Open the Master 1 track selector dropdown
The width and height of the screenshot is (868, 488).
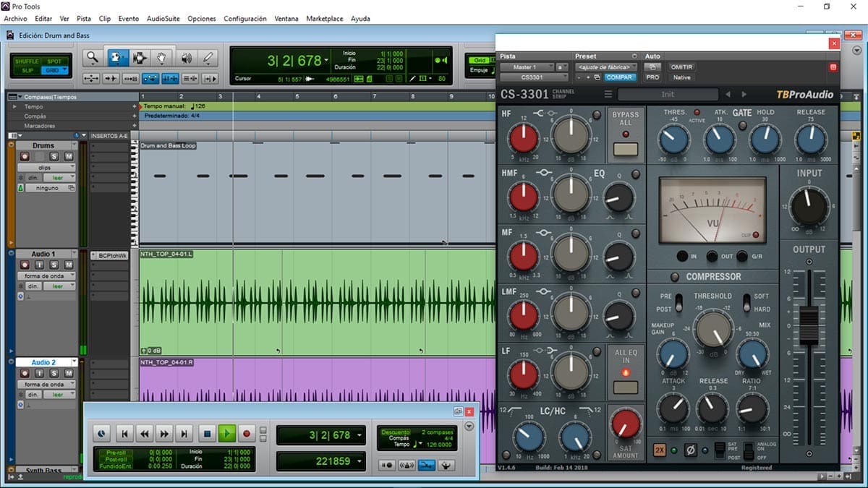pos(527,67)
